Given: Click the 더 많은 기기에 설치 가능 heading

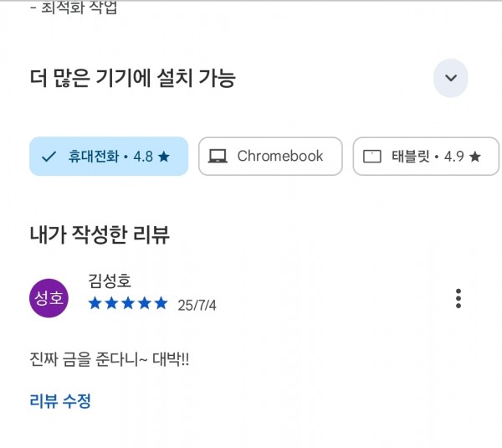Looking at the screenshot, I should (133, 78).
